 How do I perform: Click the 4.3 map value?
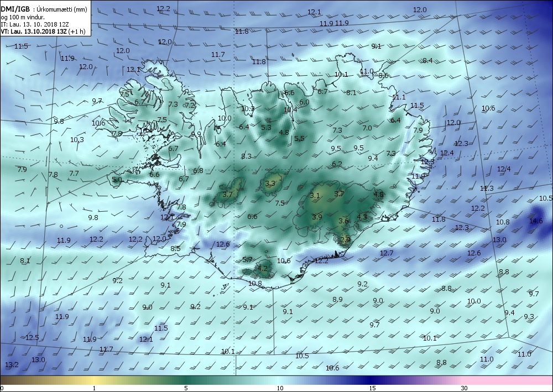(x=362, y=217)
